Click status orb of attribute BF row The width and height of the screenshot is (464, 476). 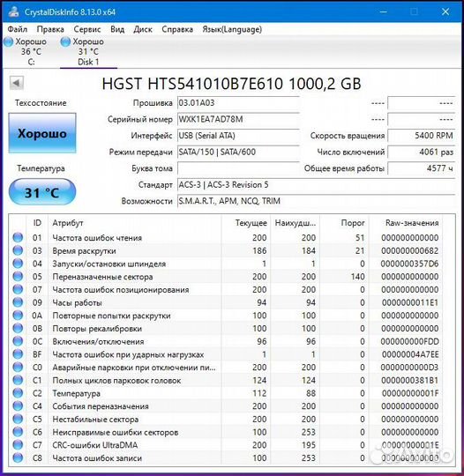(x=18, y=354)
